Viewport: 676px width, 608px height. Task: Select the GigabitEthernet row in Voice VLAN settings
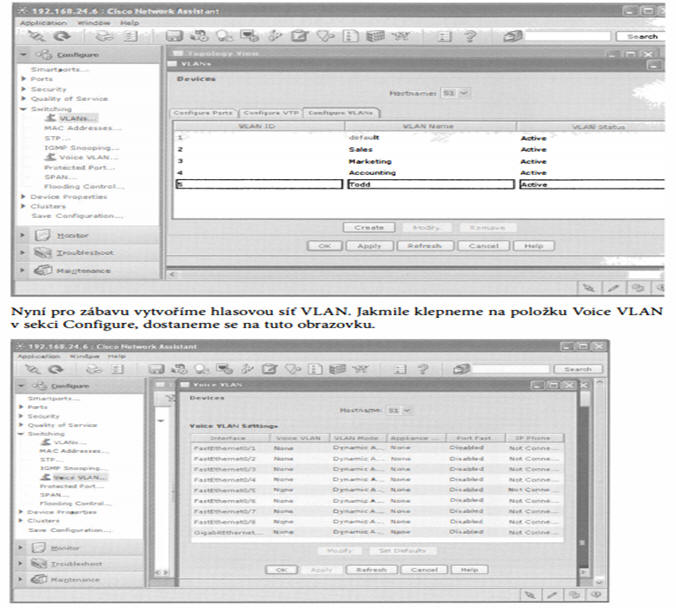[x=378, y=532]
